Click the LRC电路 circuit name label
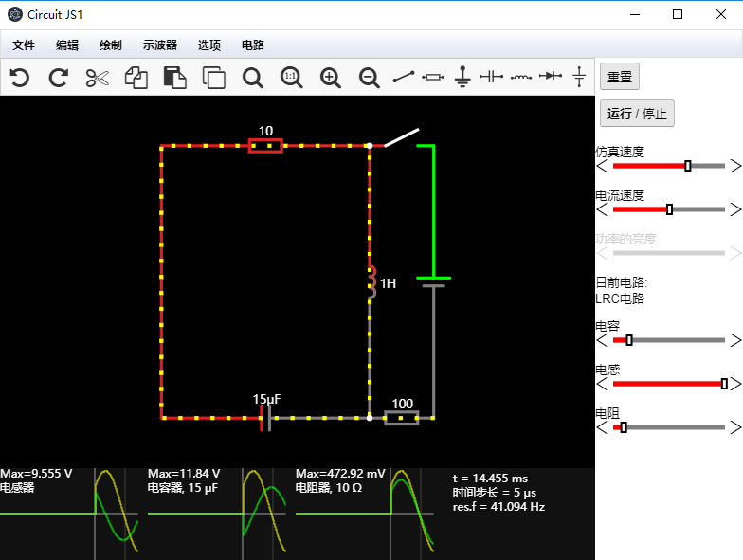743x560 pixels. click(x=620, y=298)
